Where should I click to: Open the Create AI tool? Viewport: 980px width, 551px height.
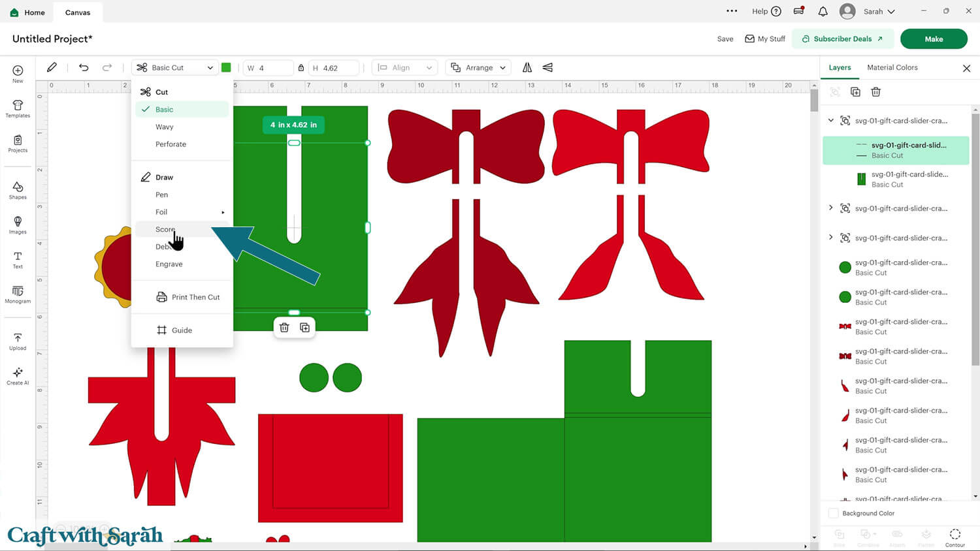[18, 376]
